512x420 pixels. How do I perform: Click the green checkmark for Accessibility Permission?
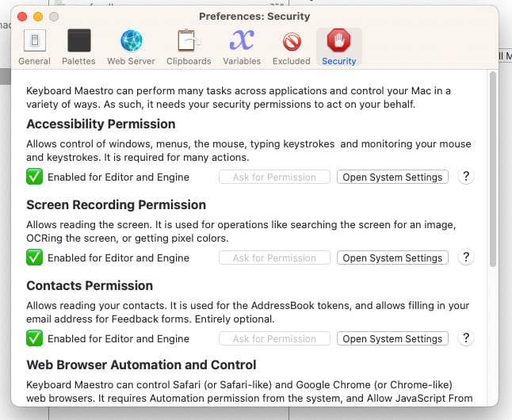point(35,177)
